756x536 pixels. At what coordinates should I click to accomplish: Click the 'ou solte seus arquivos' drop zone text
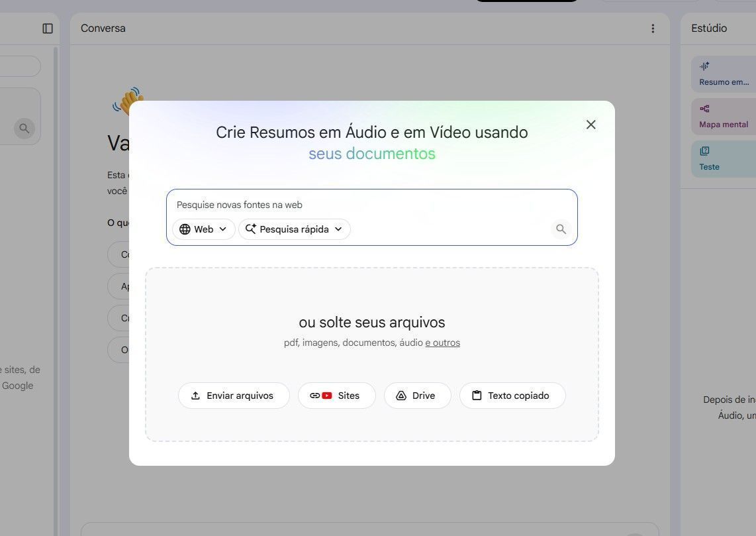click(372, 322)
